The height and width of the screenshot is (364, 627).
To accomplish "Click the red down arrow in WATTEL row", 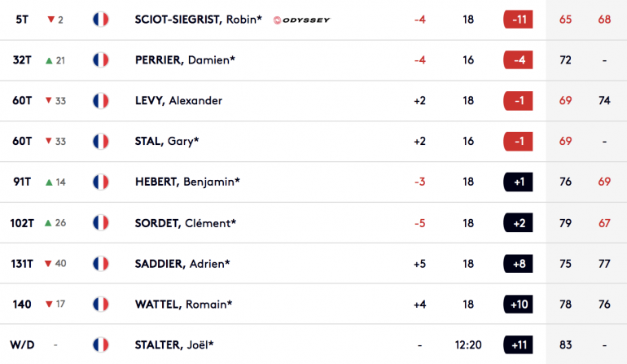I will point(49,304).
